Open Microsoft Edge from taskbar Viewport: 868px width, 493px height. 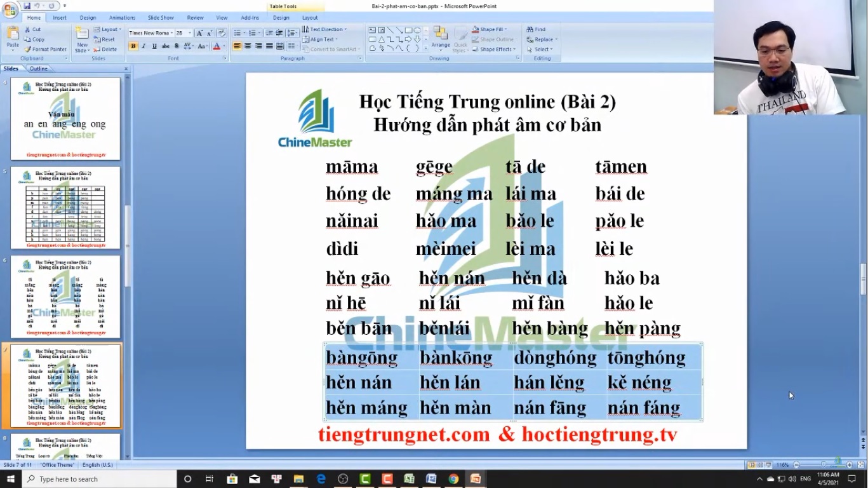coord(321,479)
